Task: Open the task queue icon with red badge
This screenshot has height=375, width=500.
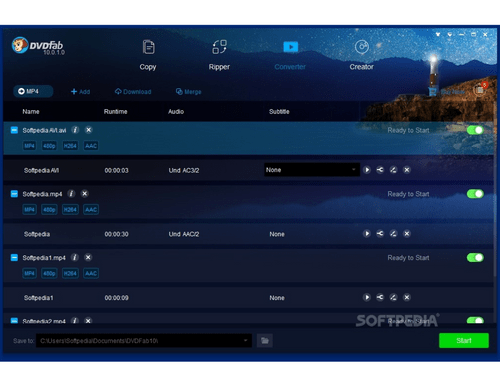Action: coord(480,89)
